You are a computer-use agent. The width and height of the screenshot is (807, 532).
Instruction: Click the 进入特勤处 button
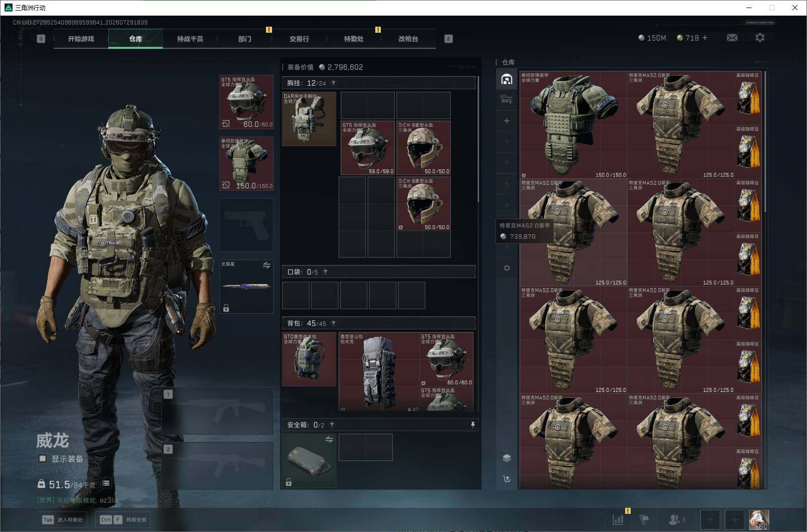(62, 519)
